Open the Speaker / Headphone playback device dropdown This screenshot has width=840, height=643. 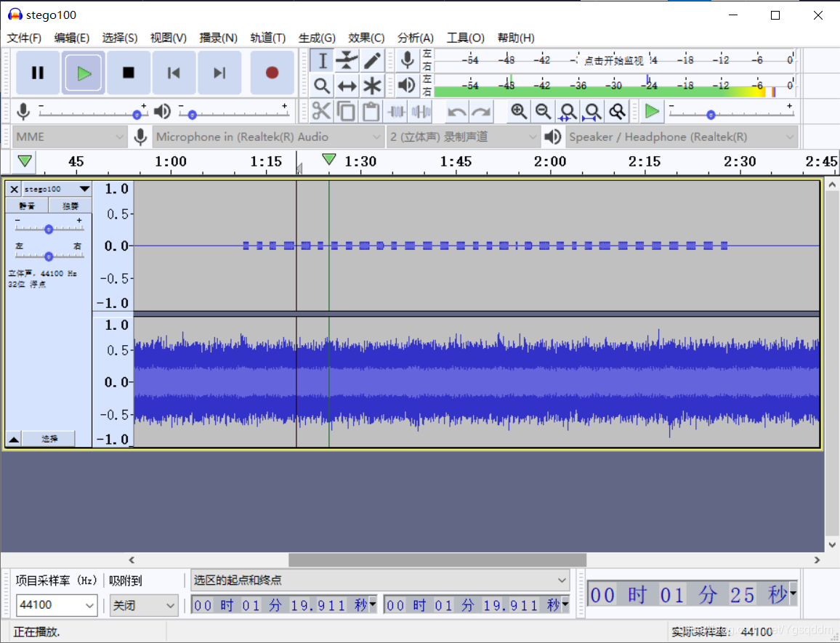682,137
